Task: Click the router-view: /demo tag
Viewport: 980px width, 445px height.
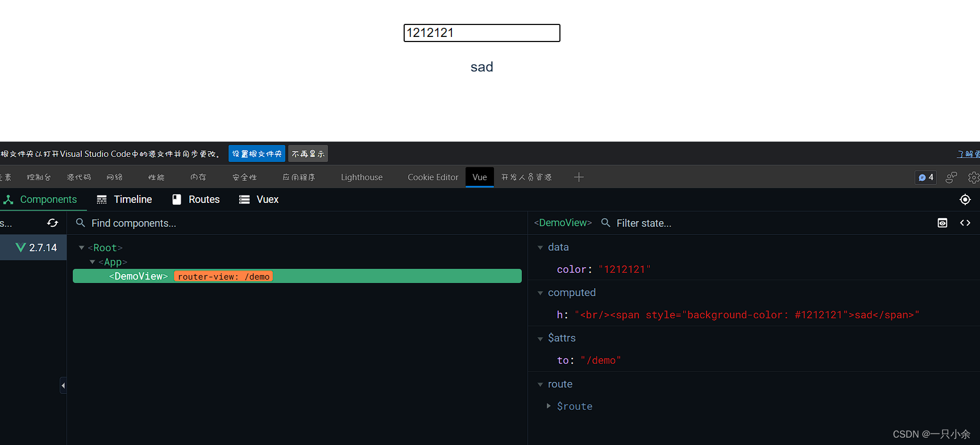Action: pyautogui.click(x=223, y=277)
